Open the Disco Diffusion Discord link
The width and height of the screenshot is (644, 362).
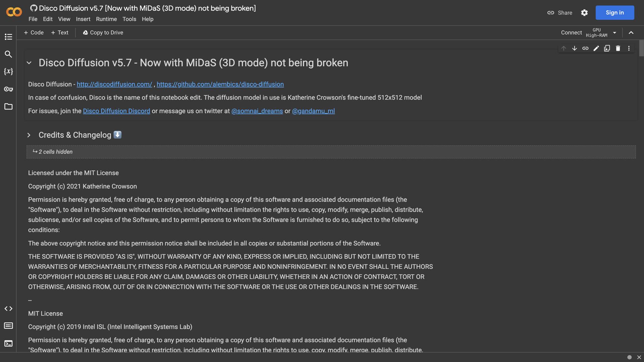[x=116, y=111]
